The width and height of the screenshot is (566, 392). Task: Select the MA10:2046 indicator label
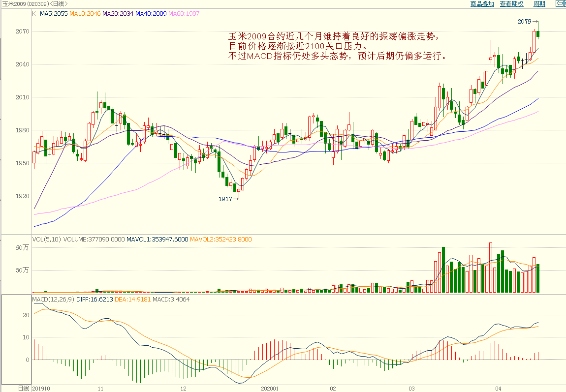(85, 14)
